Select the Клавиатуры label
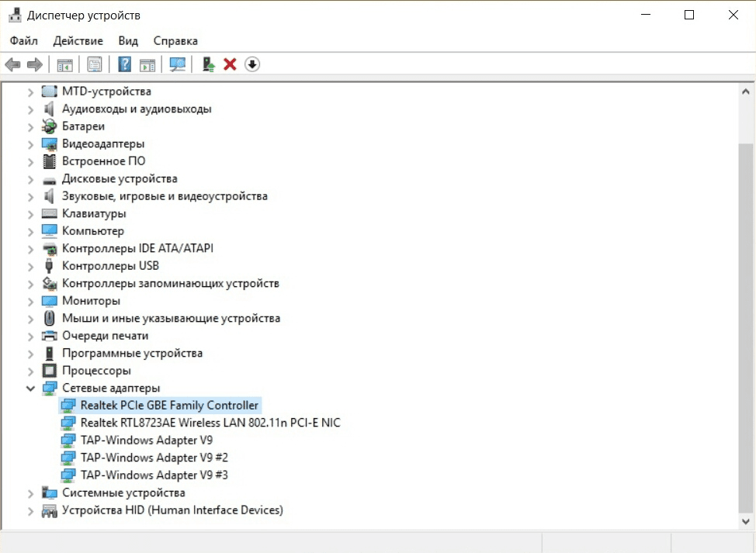This screenshot has height=553, width=756. 94,213
